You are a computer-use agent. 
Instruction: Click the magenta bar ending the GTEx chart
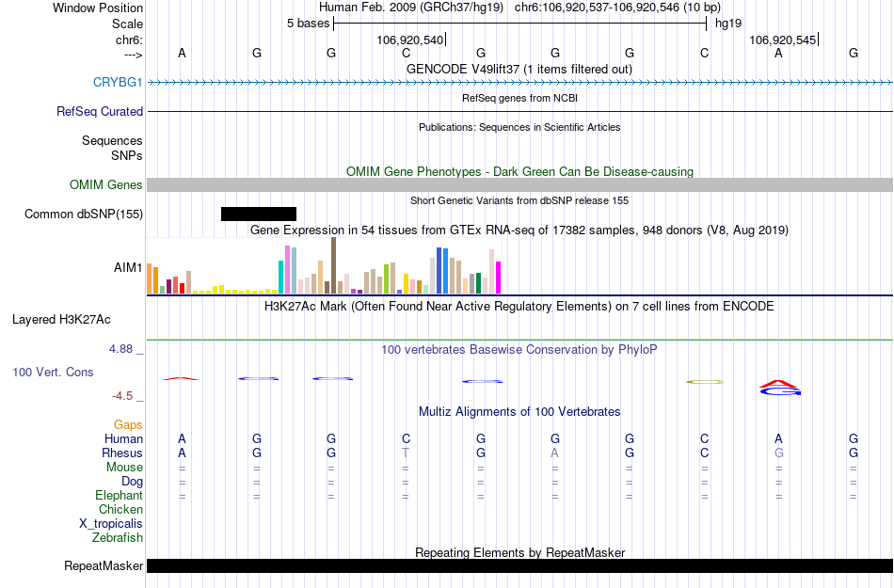499,278
